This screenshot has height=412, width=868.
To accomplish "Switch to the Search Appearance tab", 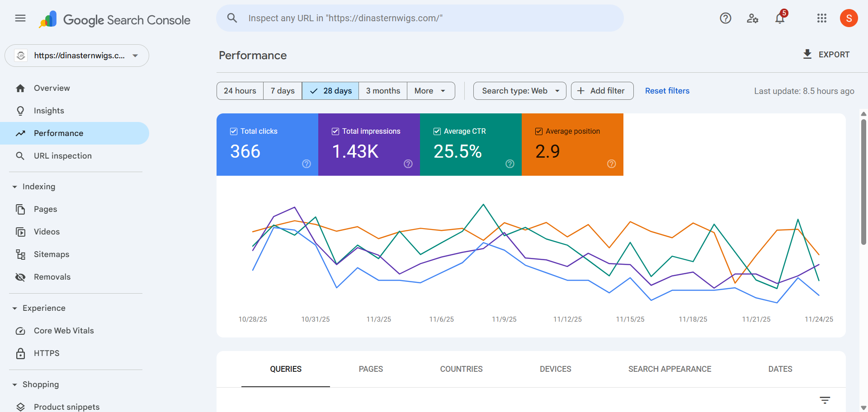I will [670, 369].
